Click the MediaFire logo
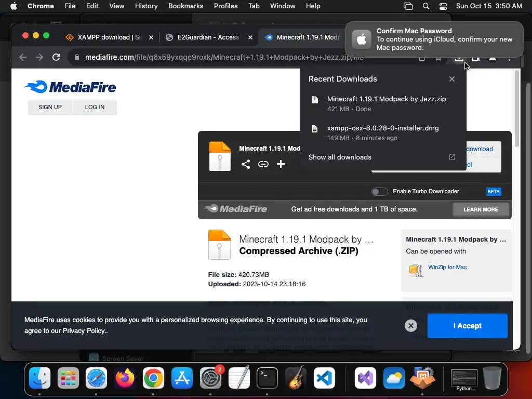This screenshot has height=399, width=532. 70,87
